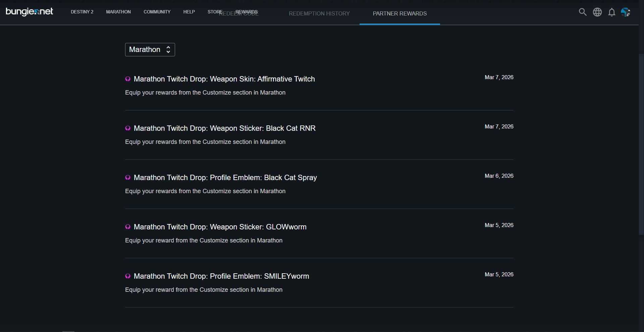Switch to the Redemption History tab

pyautogui.click(x=319, y=13)
